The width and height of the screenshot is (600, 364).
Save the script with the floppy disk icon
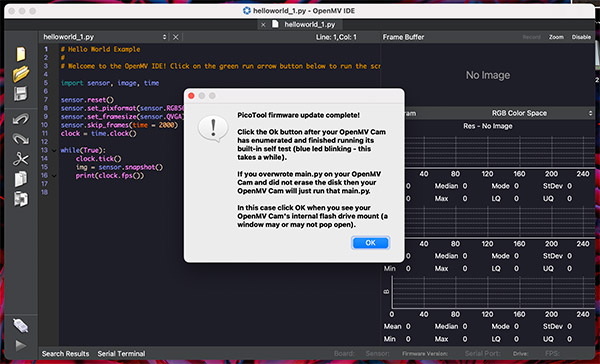(21, 94)
